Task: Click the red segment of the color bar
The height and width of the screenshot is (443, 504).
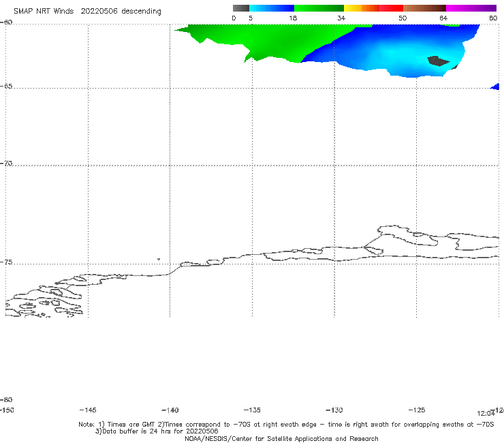Action: 391,8
